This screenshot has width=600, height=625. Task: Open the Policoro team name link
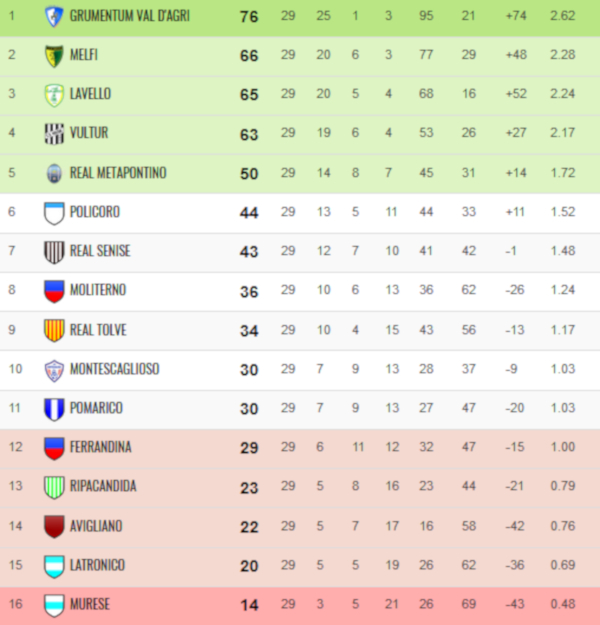(x=95, y=212)
